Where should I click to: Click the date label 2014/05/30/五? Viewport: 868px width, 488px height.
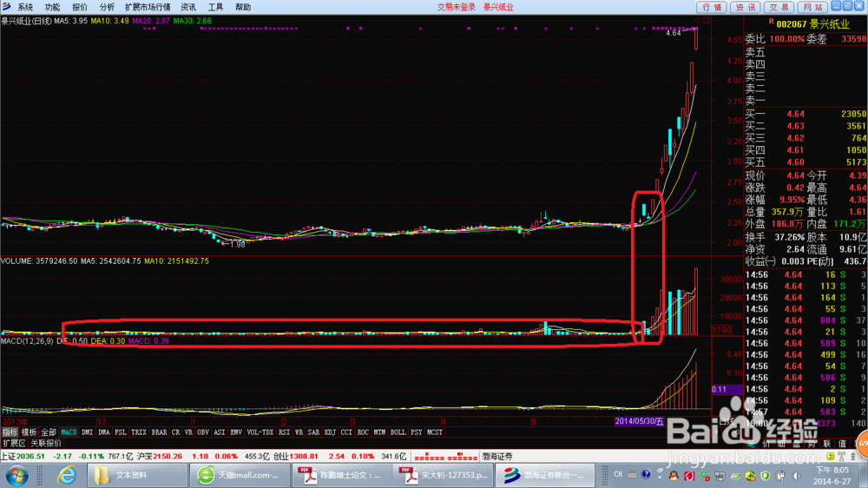639,421
